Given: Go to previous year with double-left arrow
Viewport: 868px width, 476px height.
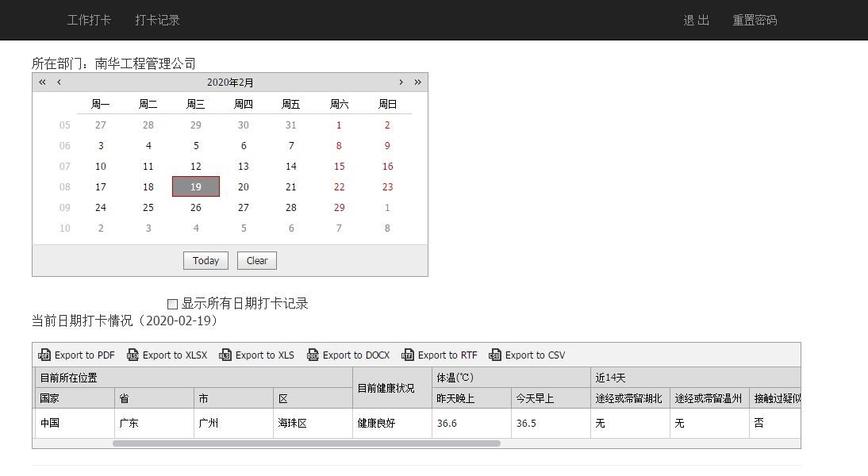Looking at the screenshot, I should [x=43, y=83].
